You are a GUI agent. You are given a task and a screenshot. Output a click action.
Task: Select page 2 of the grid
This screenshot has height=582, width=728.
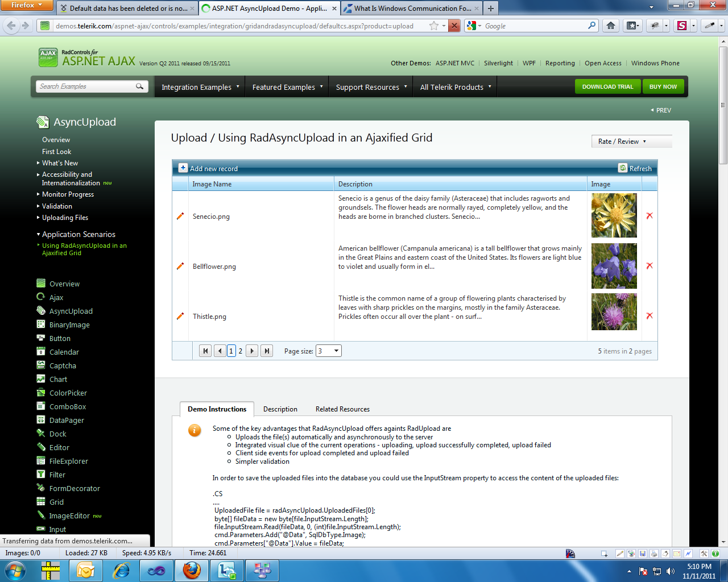coord(241,351)
